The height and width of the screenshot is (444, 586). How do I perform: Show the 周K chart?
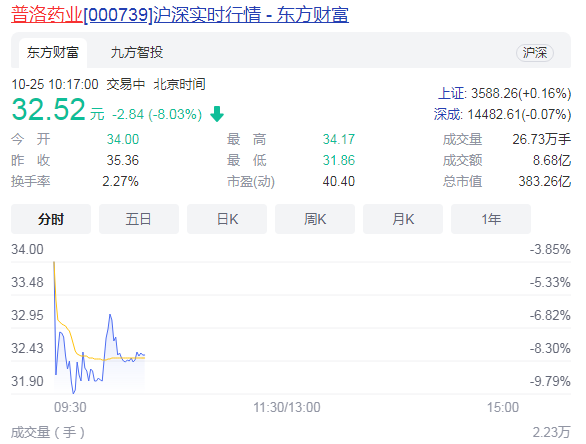point(315,219)
